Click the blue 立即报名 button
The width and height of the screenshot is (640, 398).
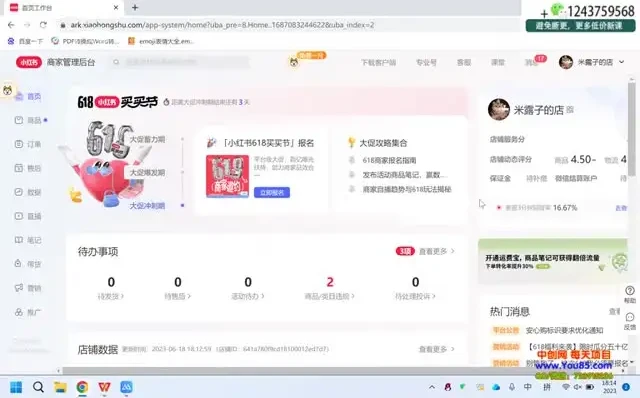272,192
